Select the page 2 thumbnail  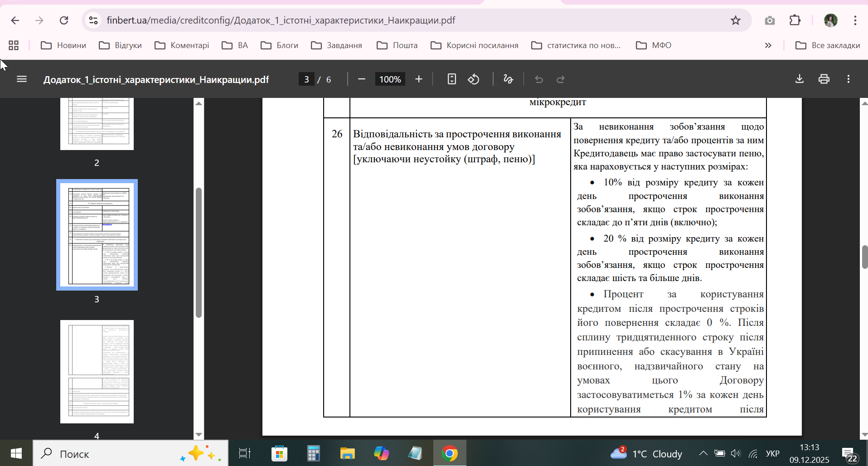[x=97, y=124]
